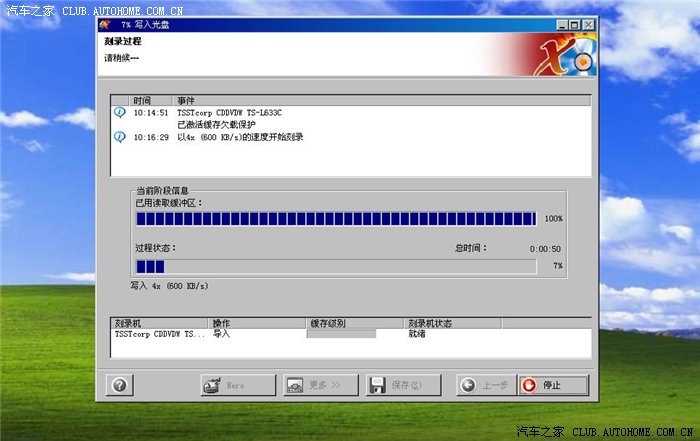This screenshot has height=441, width=700.
Task: Click the read buffer progress bar
Action: 336,219
